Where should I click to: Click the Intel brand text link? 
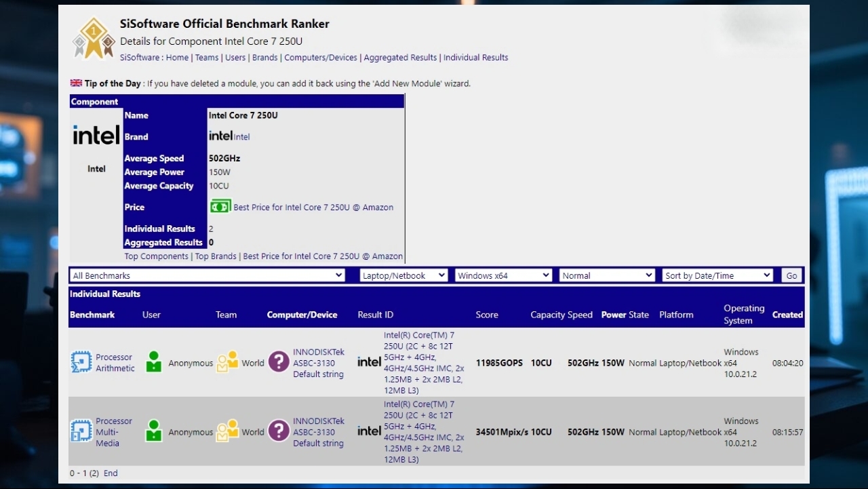pyautogui.click(x=242, y=137)
